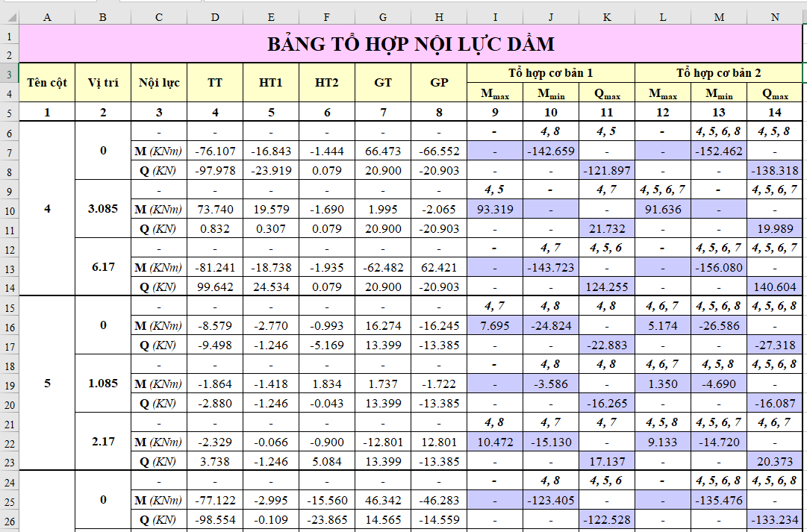Select cell with value -8.579

(215, 325)
